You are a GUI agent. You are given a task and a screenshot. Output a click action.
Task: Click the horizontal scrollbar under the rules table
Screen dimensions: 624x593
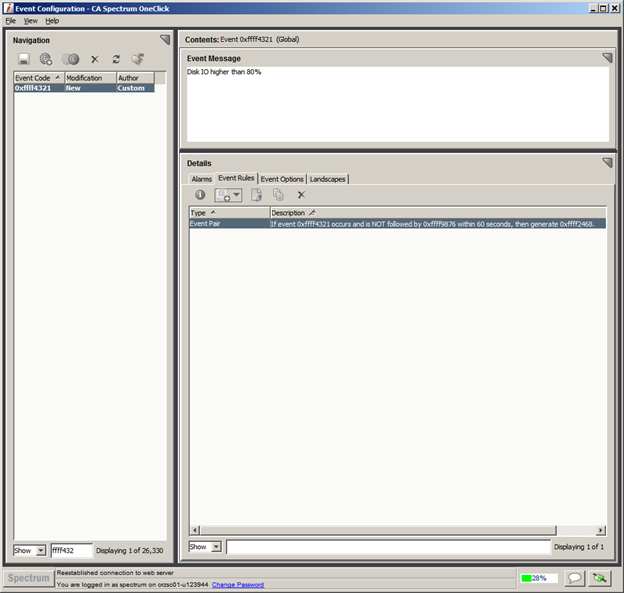[378, 530]
